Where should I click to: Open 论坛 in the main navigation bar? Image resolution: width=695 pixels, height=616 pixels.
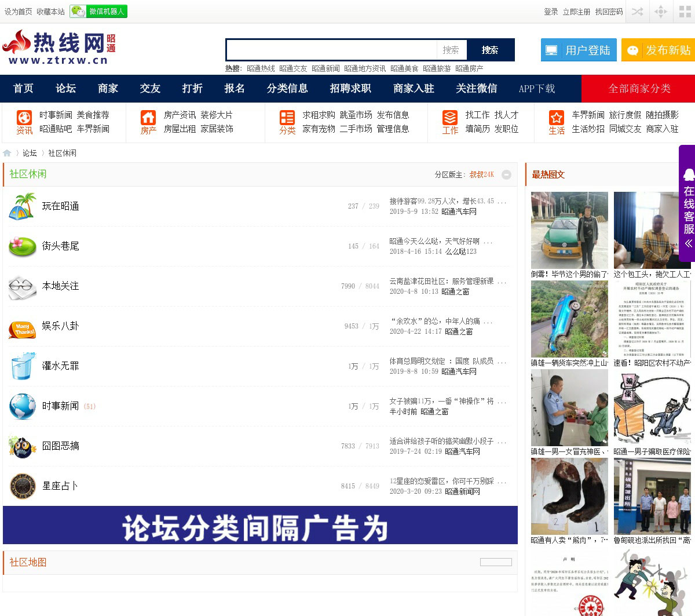tap(65, 89)
